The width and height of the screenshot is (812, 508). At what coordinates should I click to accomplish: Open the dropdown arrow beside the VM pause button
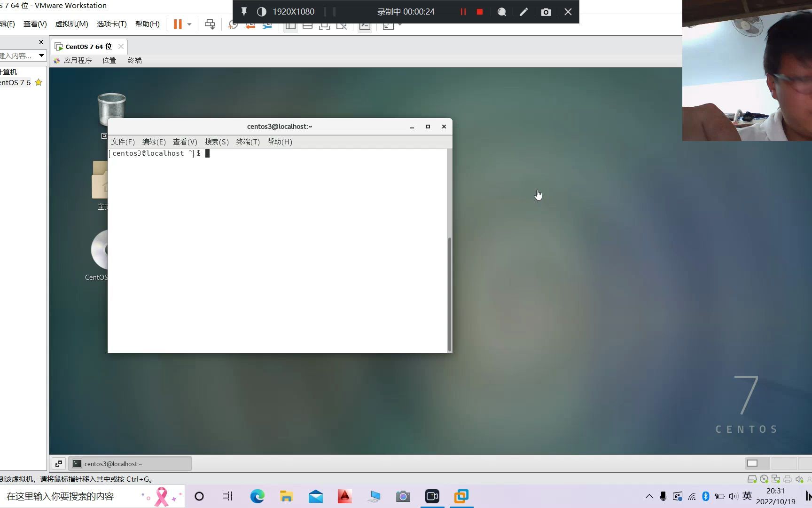click(x=189, y=24)
